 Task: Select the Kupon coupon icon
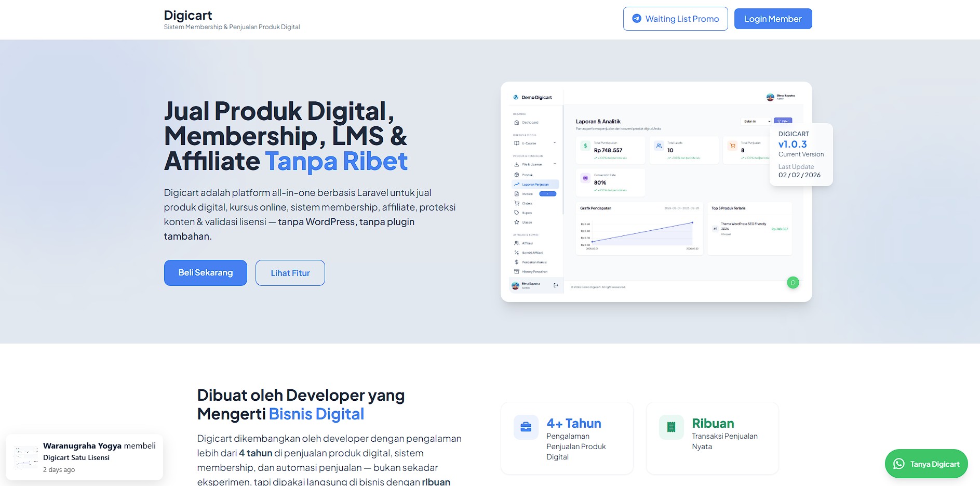(x=526, y=213)
